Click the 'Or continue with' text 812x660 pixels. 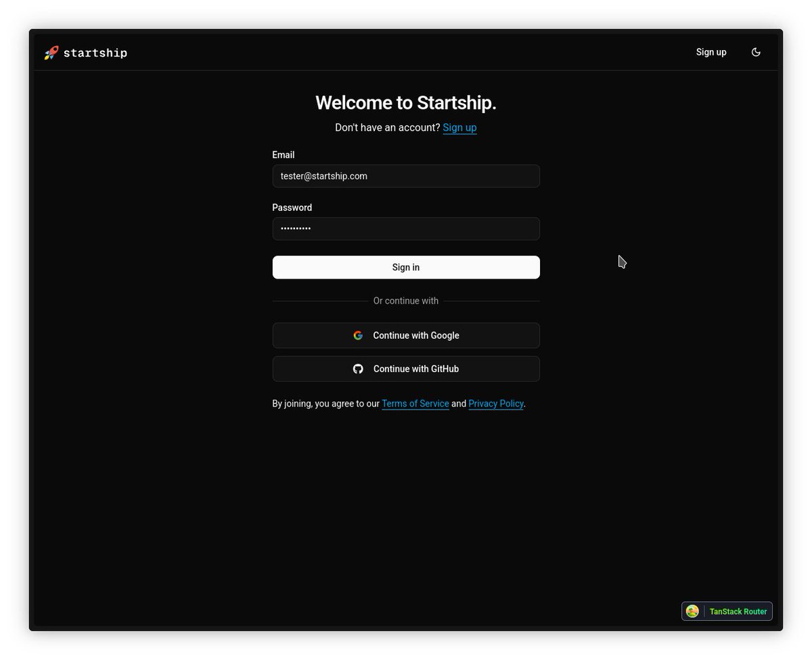pos(406,301)
